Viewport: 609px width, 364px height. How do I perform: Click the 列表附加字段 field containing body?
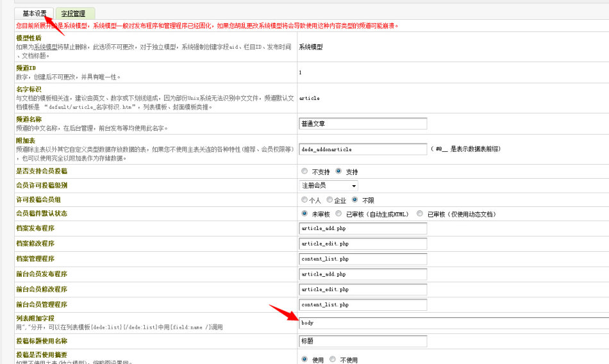(x=454, y=323)
